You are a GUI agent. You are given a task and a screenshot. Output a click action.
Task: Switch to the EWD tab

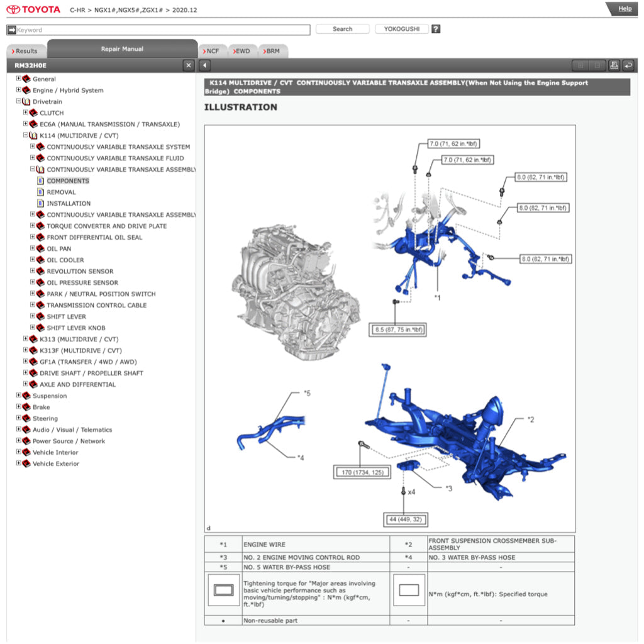(x=241, y=51)
